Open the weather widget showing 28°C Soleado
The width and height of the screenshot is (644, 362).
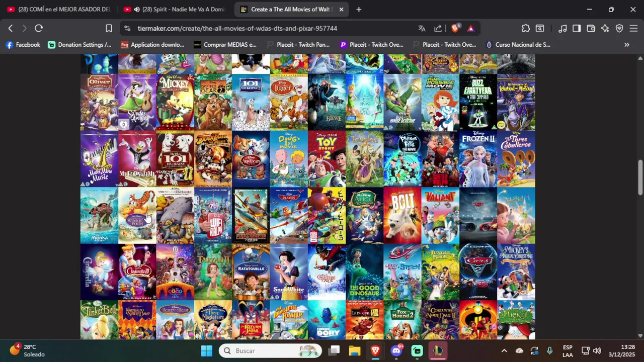pos(28,350)
